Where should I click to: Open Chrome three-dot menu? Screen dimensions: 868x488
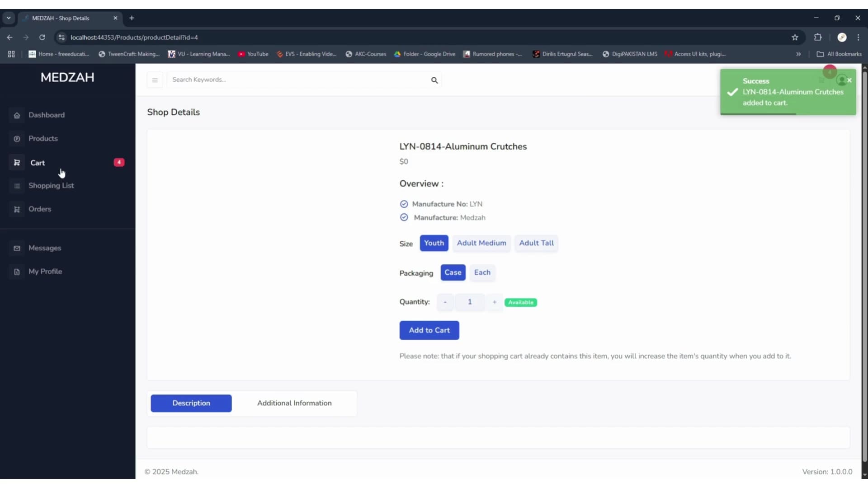click(858, 38)
